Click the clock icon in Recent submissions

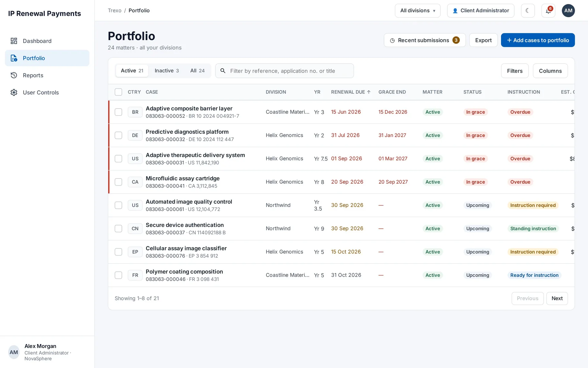[x=392, y=40]
